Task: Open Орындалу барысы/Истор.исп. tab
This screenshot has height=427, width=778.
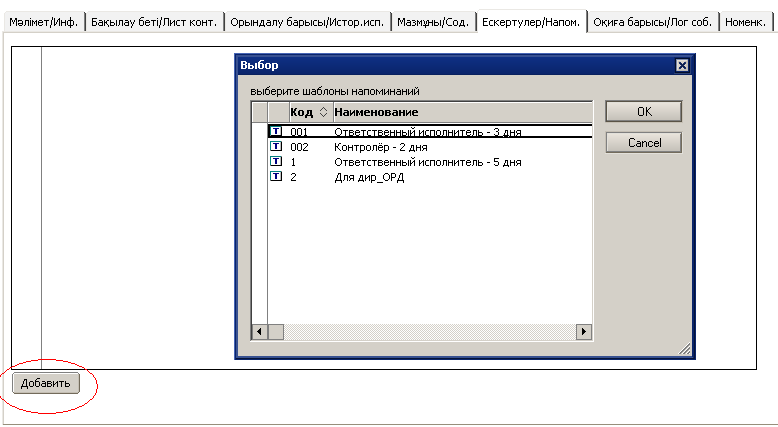Action: pos(307,22)
